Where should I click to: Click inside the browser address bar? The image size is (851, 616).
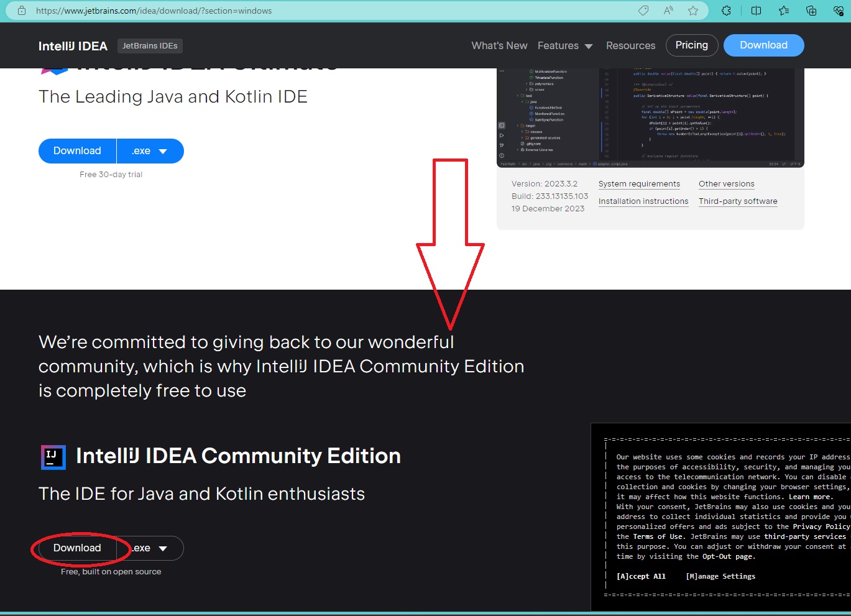pyautogui.click(x=249, y=11)
